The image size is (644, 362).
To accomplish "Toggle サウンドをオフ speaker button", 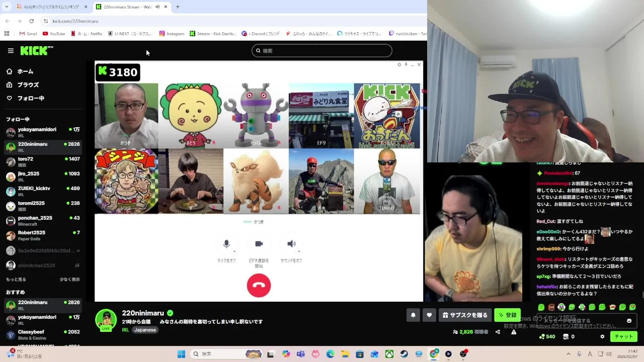I will coord(291,244).
